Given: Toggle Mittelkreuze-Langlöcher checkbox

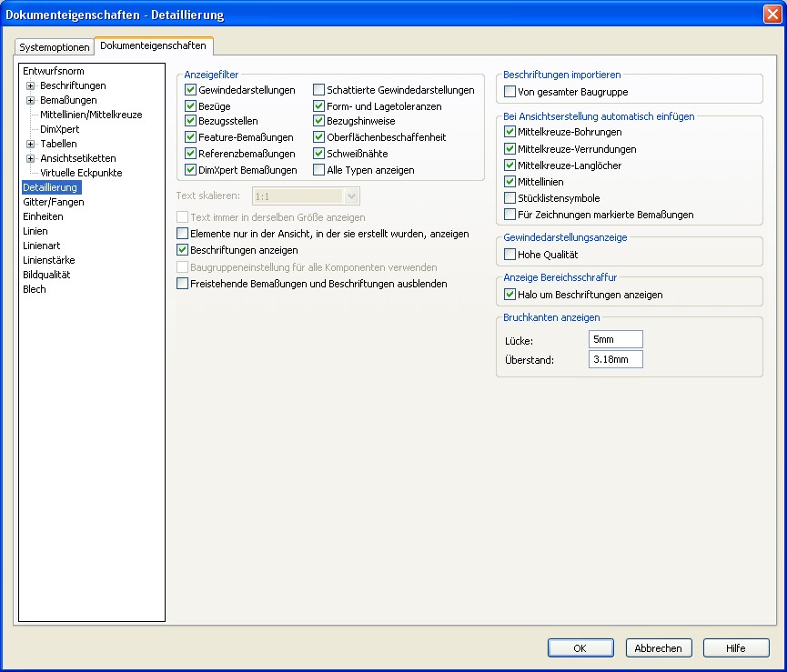Looking at the screenshot, I should (x=510, y=165).
